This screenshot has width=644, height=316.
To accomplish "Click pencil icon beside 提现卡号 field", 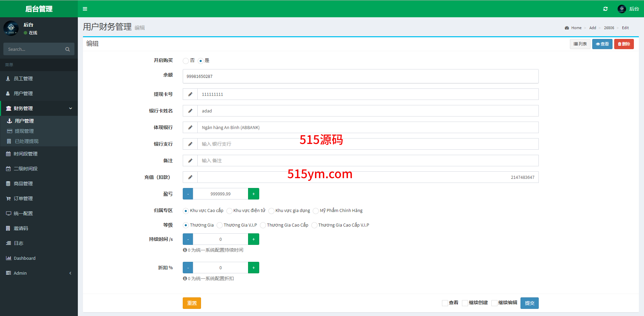I will (190, 94).
